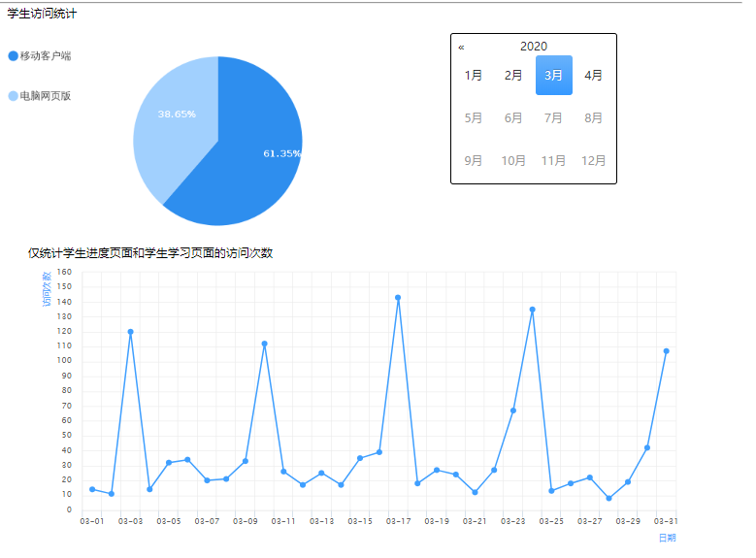Click the data point at 03-03 peak

[130, 332]
